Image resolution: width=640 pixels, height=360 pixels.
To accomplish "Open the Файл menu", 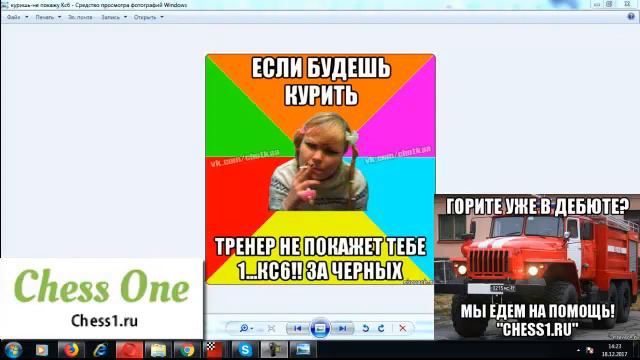I will pos(13,17).
